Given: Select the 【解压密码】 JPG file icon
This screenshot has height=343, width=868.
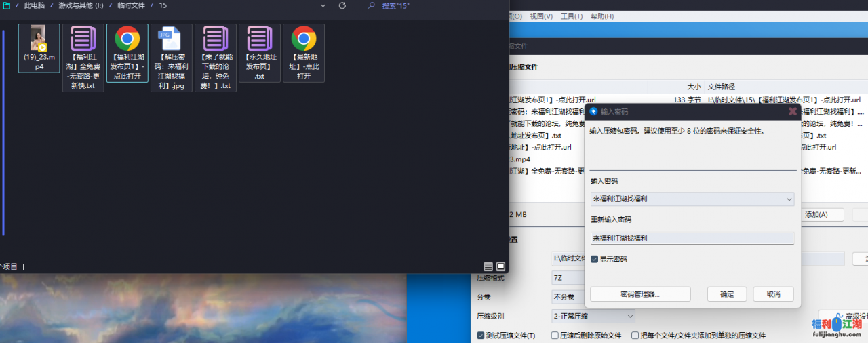Looking at the screenshot, I should [170, 39].
